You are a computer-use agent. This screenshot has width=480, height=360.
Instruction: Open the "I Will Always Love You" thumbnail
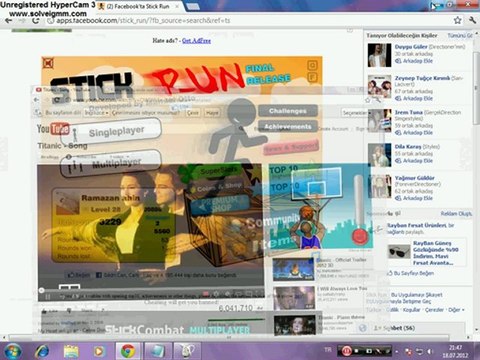pyautogui.click(x=293, y=298)
